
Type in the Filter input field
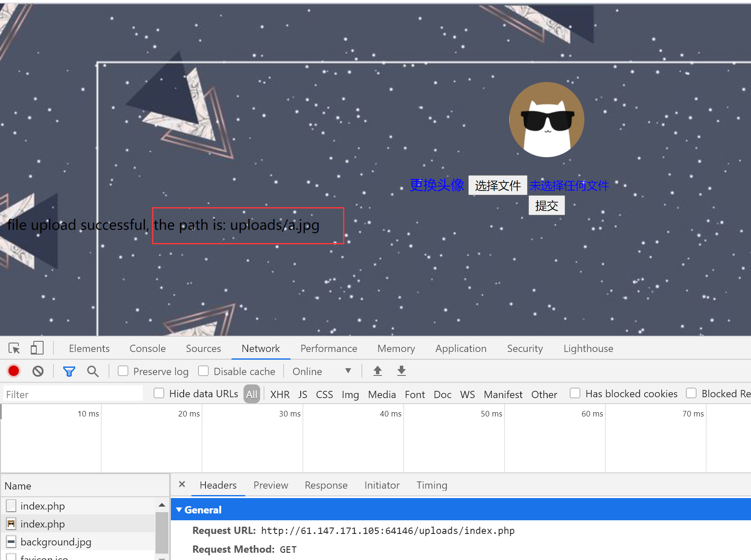(x=73, y=394)
